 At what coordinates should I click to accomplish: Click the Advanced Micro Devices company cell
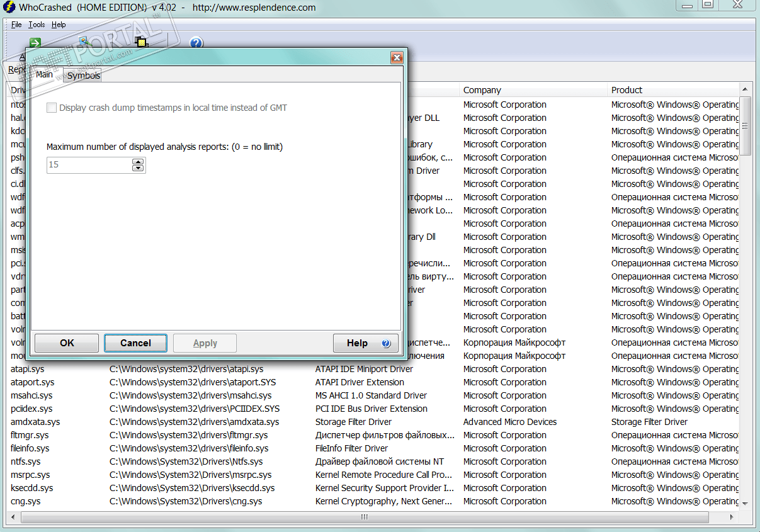point(510,422)
